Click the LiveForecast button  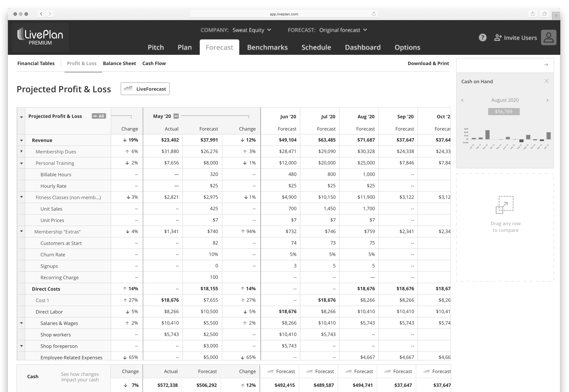pos(145,89)
